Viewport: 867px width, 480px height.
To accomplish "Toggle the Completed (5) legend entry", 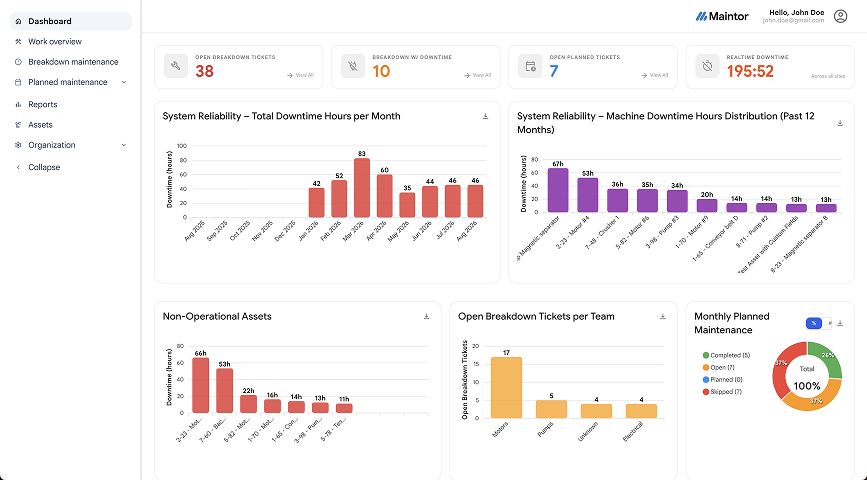I will tap(726, 355).
